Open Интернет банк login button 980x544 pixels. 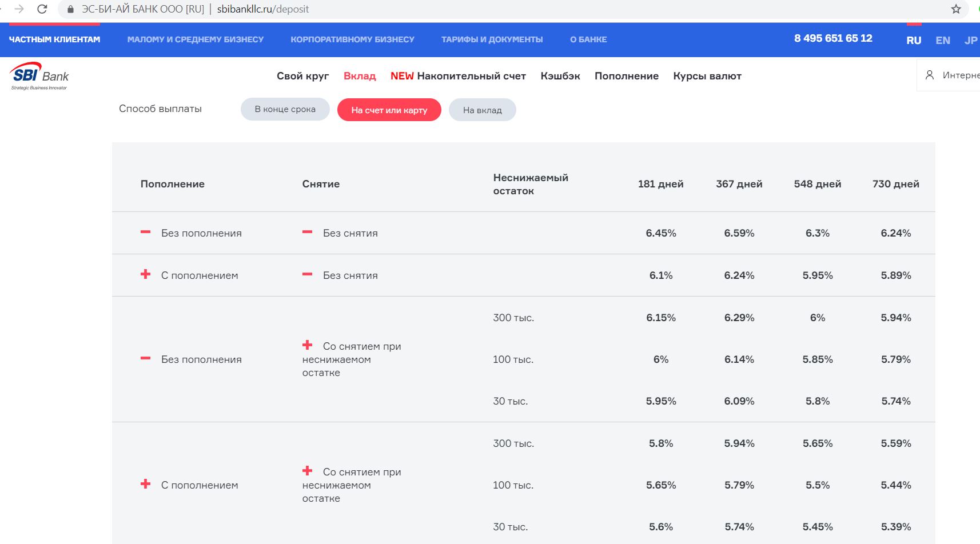(949, 75)
